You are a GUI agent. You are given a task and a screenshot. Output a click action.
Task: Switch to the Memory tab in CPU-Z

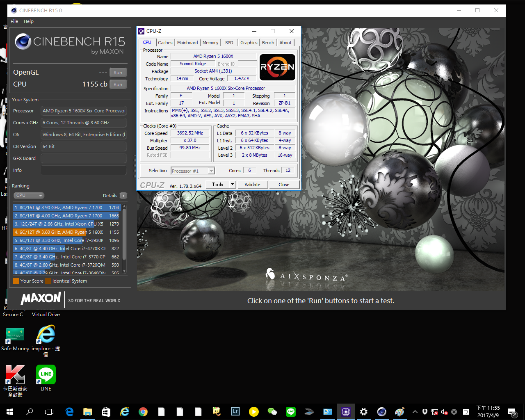click(x=210, y=43)
